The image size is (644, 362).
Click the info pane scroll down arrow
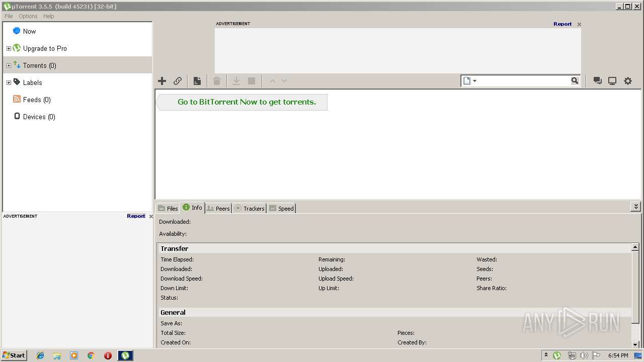[x=635, y=344]
